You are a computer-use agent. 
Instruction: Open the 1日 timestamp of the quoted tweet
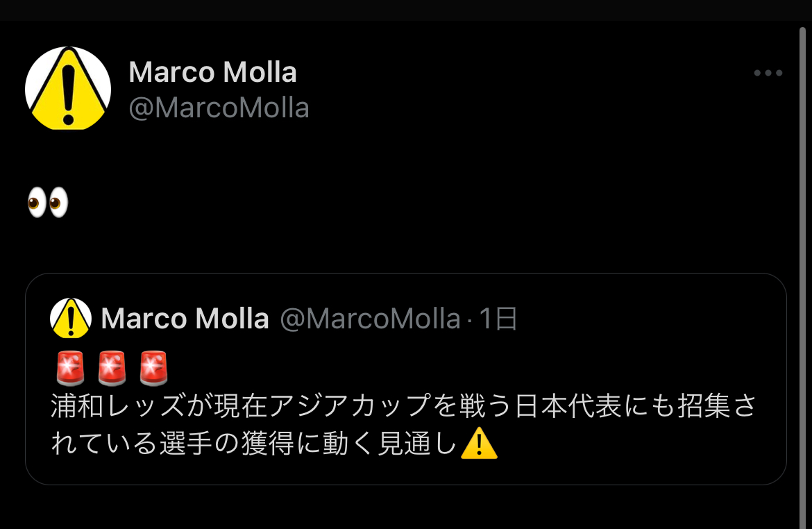498,318
